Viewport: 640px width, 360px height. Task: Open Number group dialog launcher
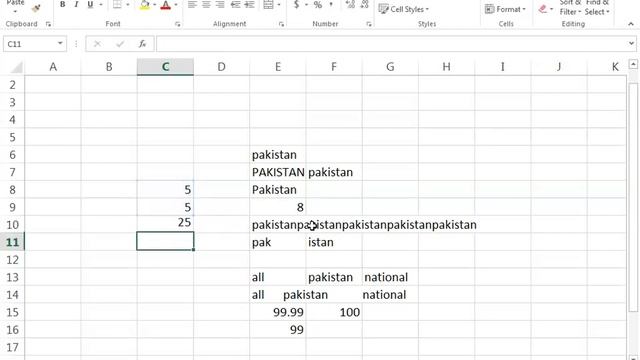coord(369,24)
